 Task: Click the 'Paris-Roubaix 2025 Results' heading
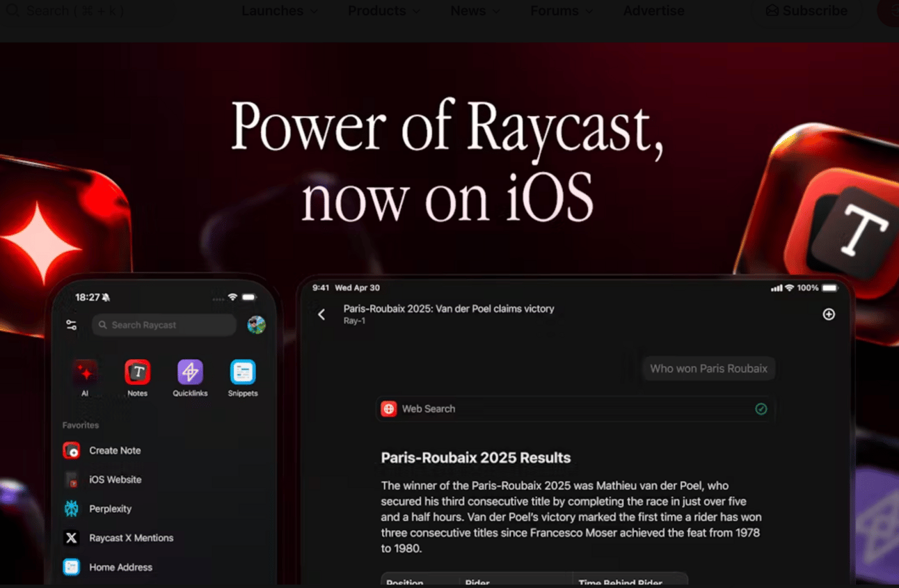476,458
